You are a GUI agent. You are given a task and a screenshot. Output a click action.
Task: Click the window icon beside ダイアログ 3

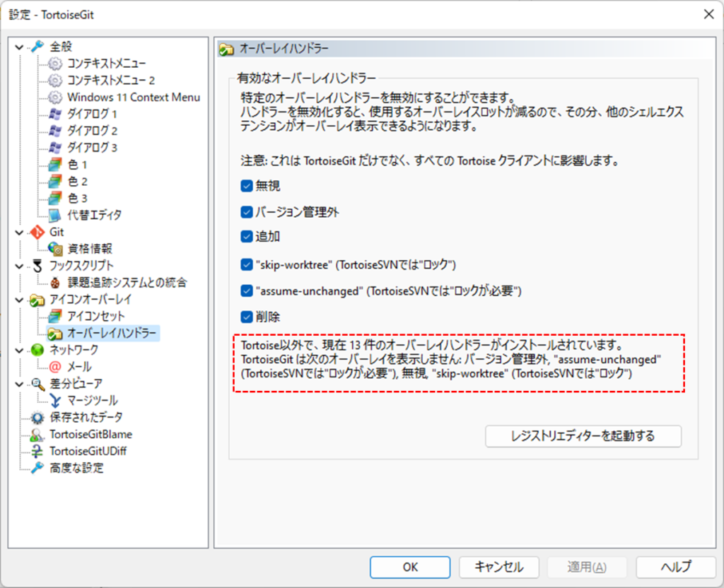pos(55,148)
